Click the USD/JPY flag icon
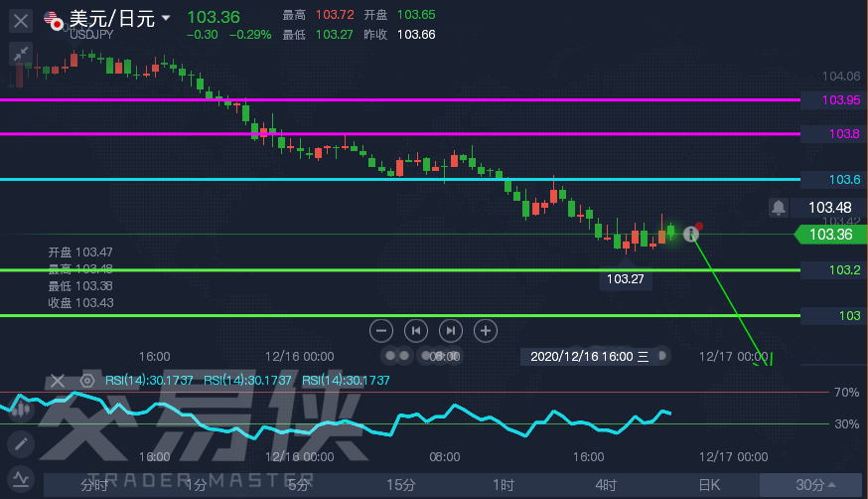This screenshot has width=868, height=499. [54, 21]
